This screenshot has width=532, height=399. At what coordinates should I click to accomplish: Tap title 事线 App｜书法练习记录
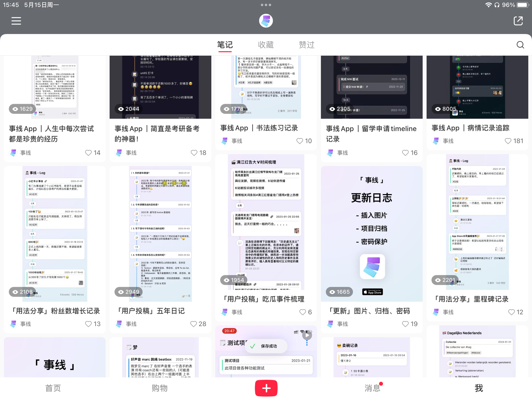tap(259, 128)
